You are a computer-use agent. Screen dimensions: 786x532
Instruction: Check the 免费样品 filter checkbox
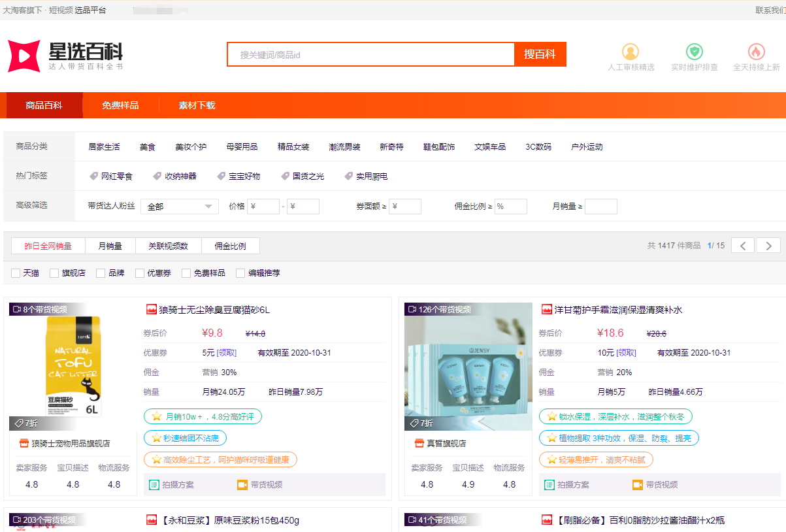point(186,273)
